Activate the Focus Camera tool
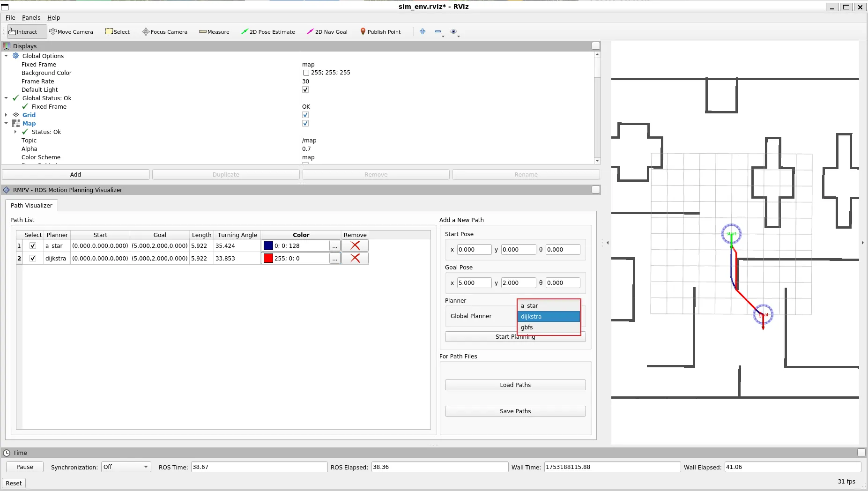 point(164,32)
